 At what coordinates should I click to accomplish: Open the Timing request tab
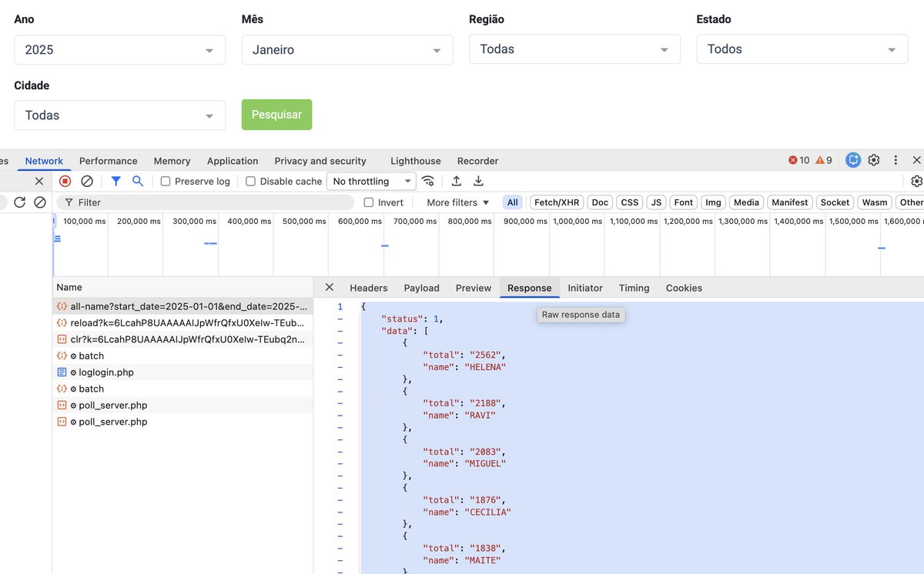pos(634,288)
